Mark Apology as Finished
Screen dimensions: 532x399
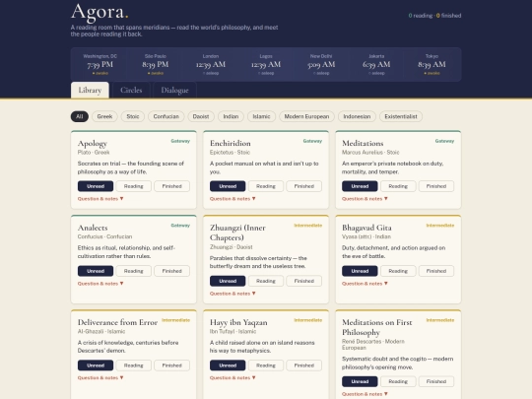tap(171, 186)
